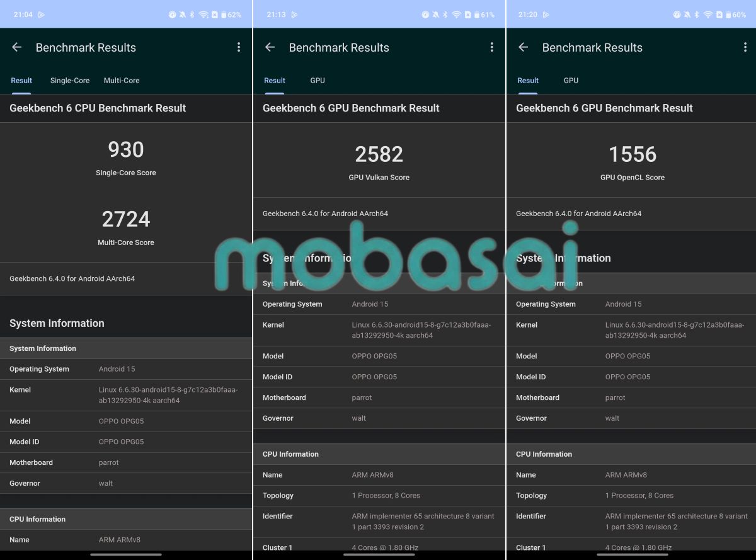Switch to the Single-Core tab
756x560 pixels.
70,81
